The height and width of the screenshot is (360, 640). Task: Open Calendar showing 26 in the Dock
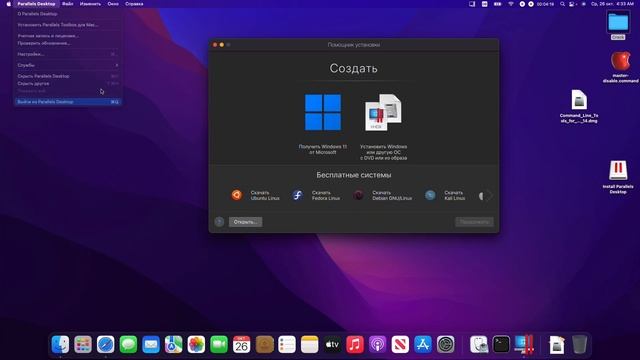[x=242, y=344]
